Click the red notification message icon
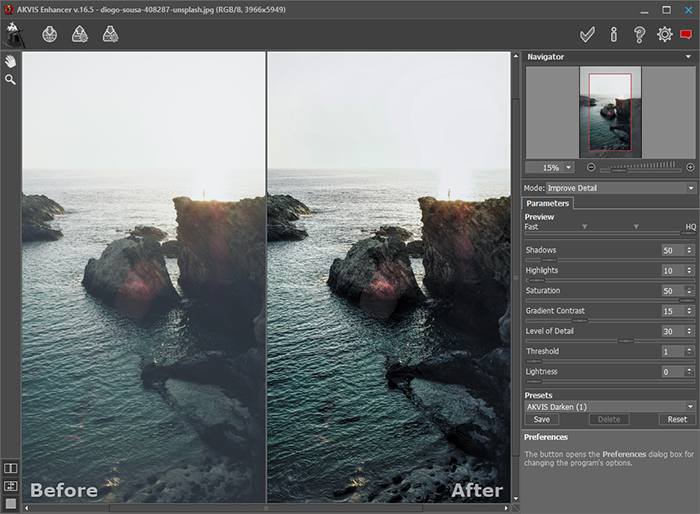This screenshot has width=700, height=514. (x=686, y=34)
